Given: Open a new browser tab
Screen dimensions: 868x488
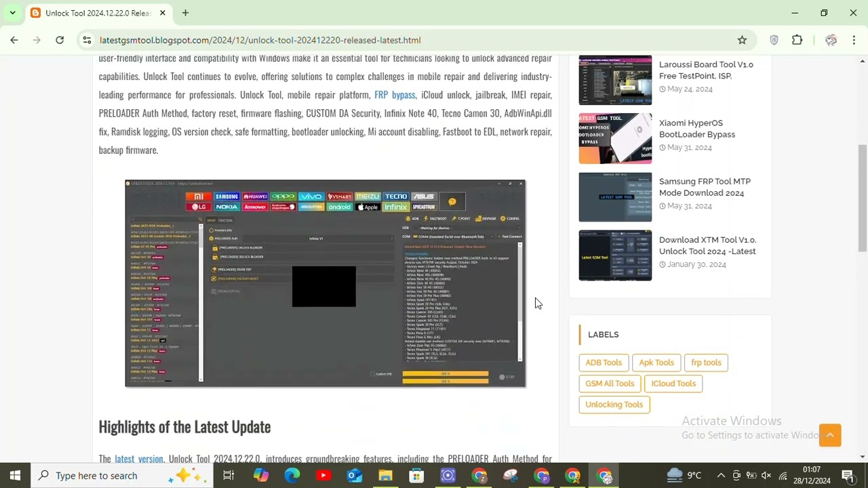Looking at the screenshot, I should [x=185, y=13].
